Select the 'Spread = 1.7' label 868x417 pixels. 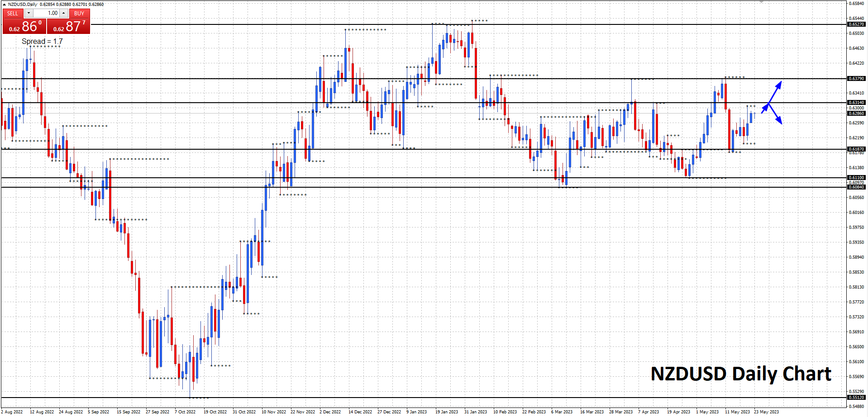pos(42,41)
